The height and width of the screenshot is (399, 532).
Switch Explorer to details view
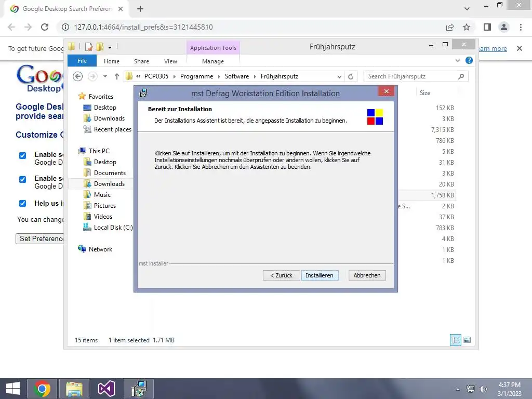coord(456,340)
